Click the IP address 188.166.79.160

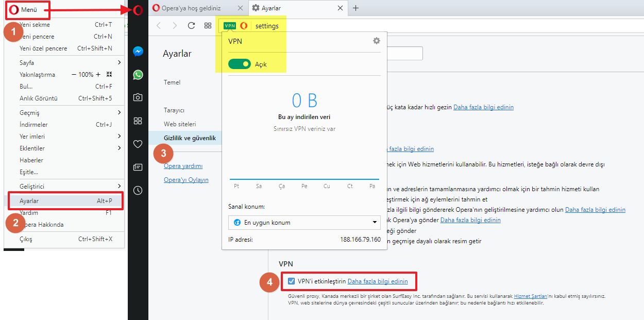[x=360, y=240]
